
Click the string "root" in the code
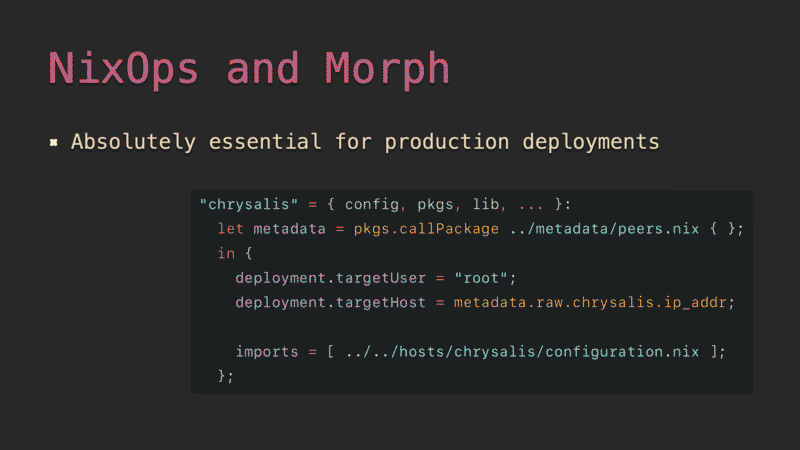(481, 278)
